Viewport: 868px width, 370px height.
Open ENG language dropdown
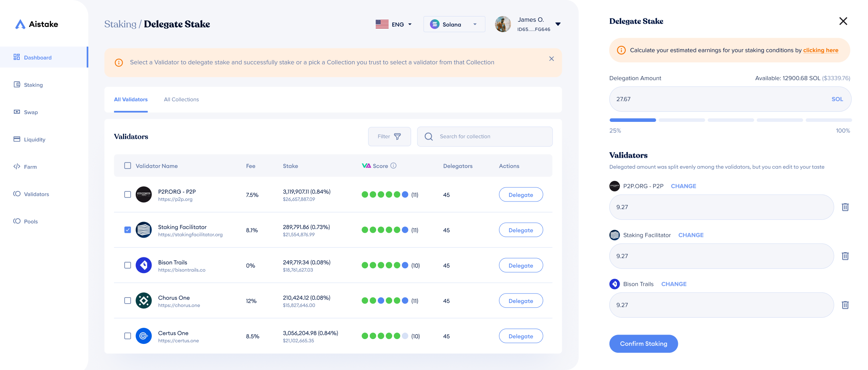(394, 24)
